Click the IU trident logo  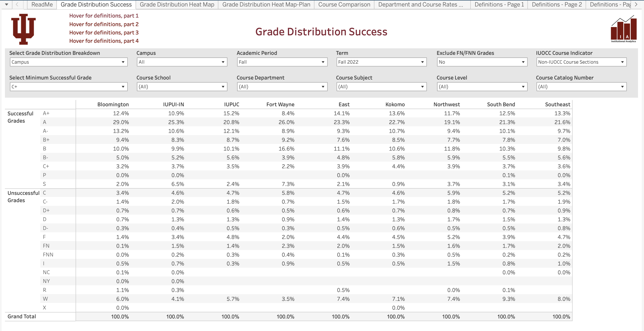(23, 29)
